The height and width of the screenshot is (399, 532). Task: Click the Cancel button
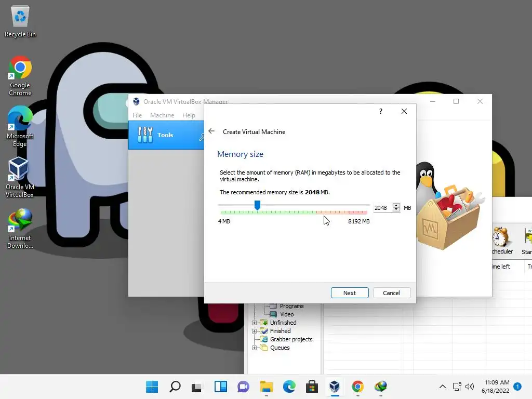coord(392,293)
